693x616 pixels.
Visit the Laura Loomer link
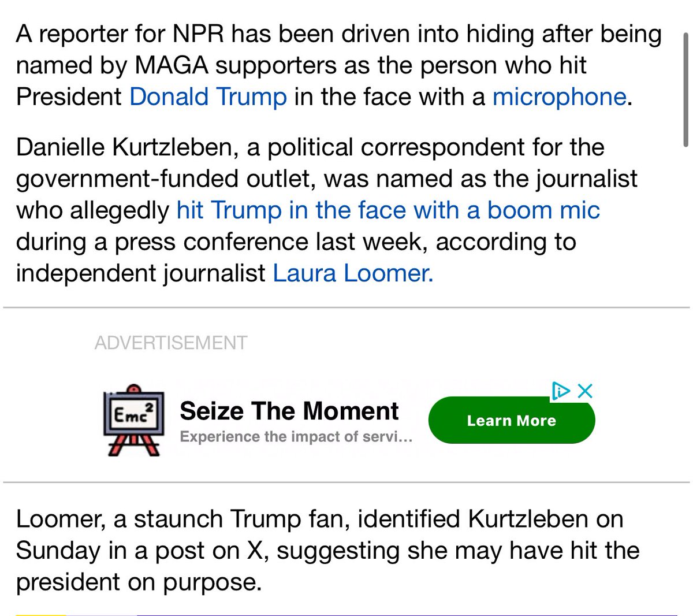point(352,273)
